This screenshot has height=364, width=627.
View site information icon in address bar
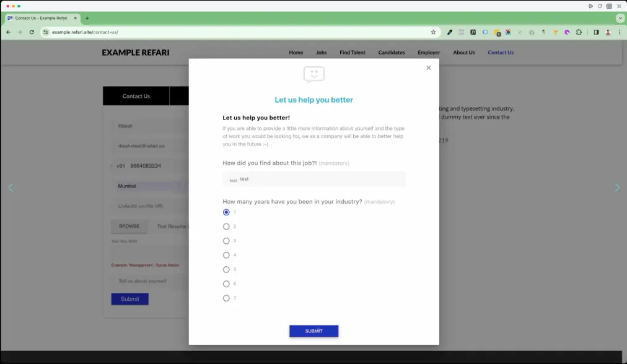pos(46,32)
